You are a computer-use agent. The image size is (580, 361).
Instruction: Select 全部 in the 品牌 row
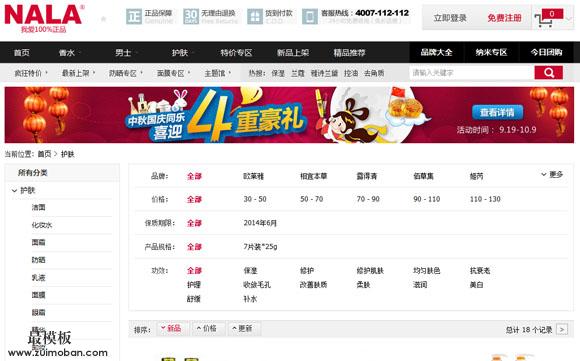tap(194, 176)
